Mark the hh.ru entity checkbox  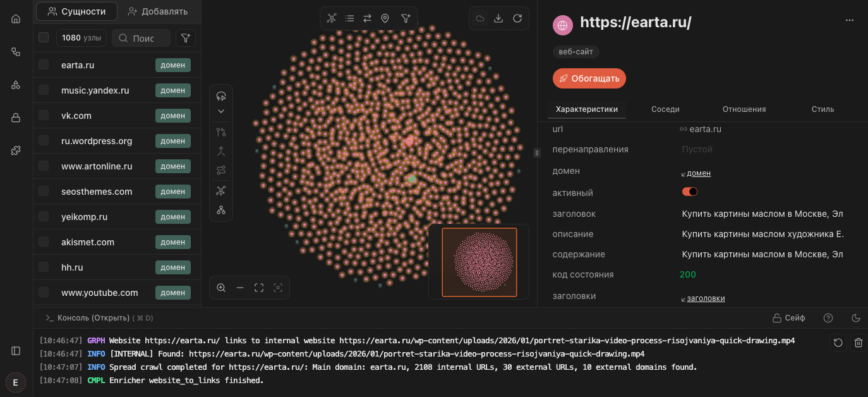click(44, 267)
